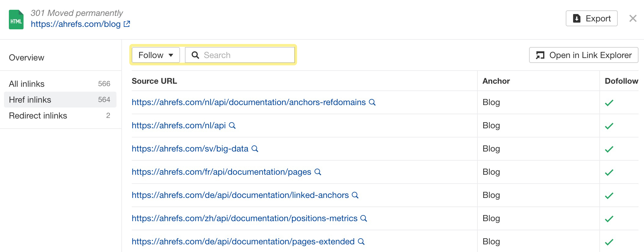
Task: Select the Overview tab in sidebar
Action: tap(27, 57)
